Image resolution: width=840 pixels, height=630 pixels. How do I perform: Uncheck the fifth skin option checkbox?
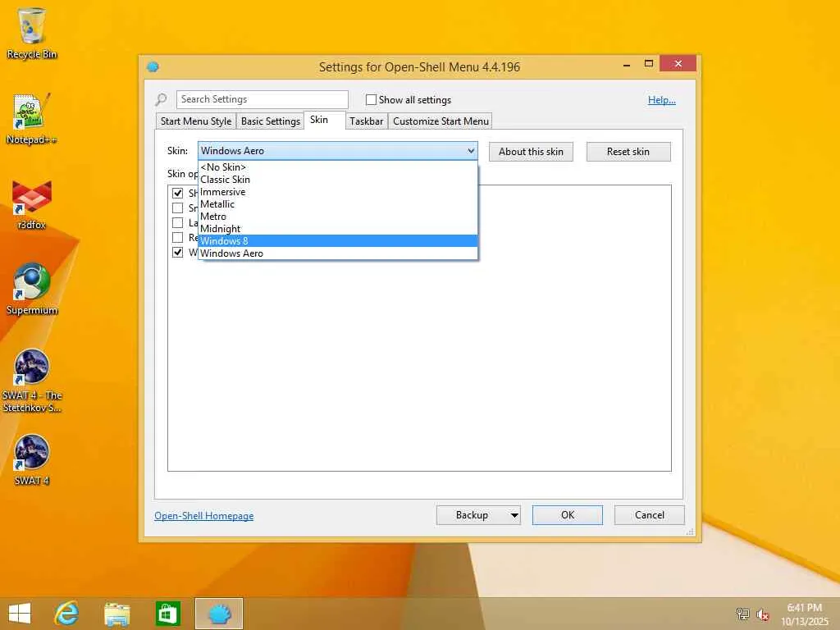(177, 252)
